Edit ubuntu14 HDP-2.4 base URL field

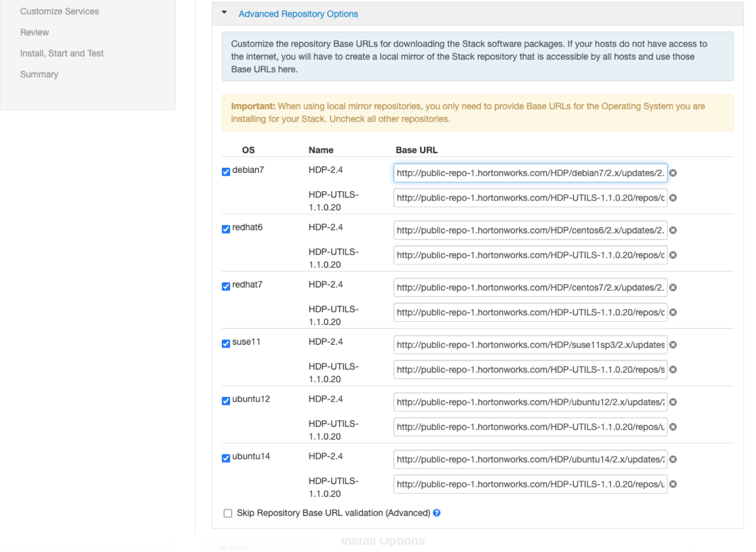click(x=530, y=460)
